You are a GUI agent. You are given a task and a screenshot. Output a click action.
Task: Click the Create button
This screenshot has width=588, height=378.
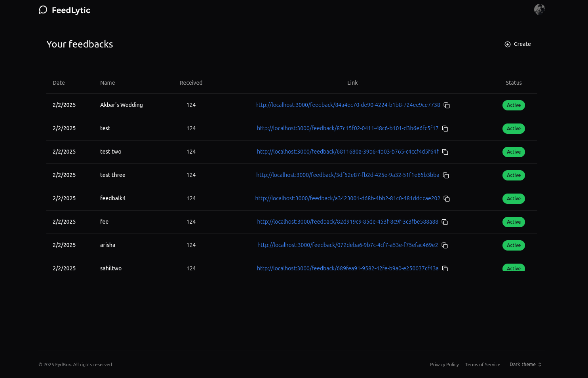pos(518,44)
